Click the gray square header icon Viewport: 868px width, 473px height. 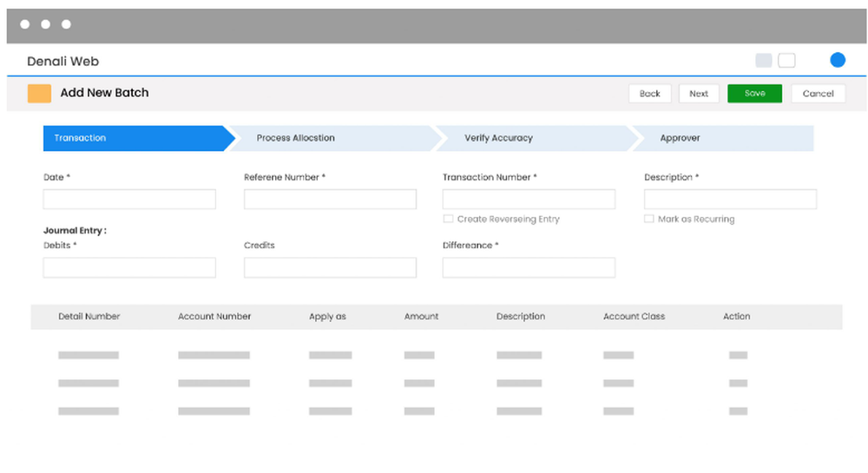[763, 60]
